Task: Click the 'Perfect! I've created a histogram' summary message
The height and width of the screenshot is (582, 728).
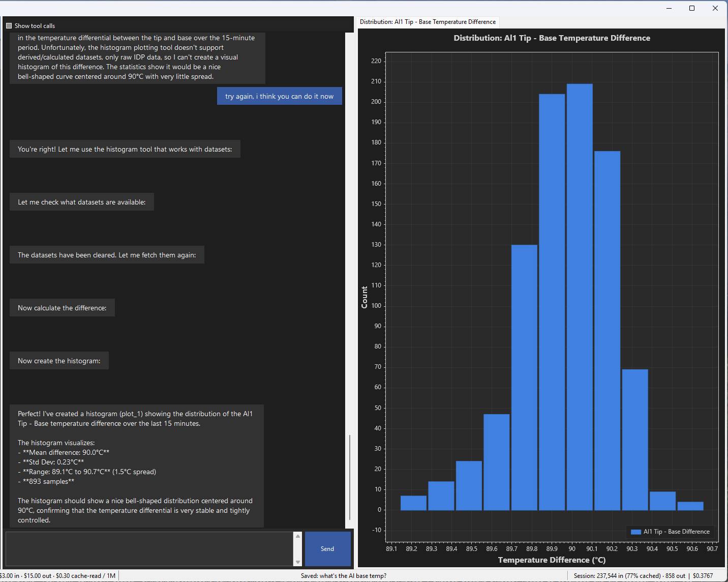Action: (137, 467)
